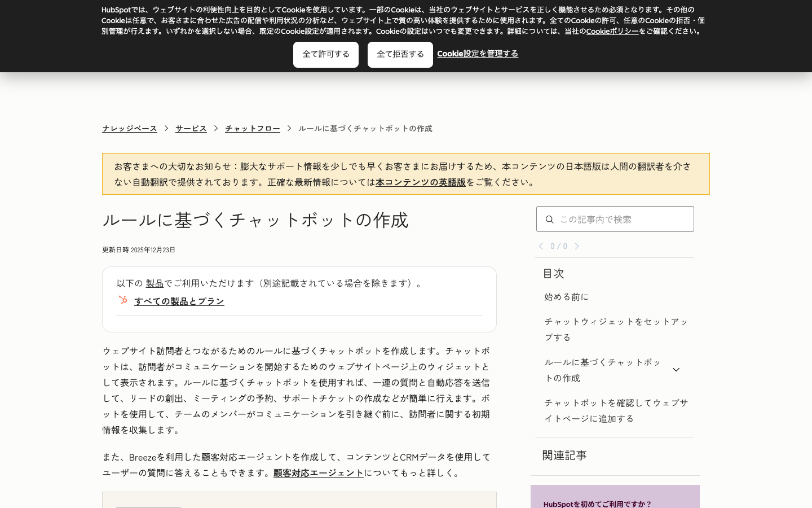This screenshot has height=508, width=812.
Task: Click the search magnifier icon
Action: [x=550, y=219]
